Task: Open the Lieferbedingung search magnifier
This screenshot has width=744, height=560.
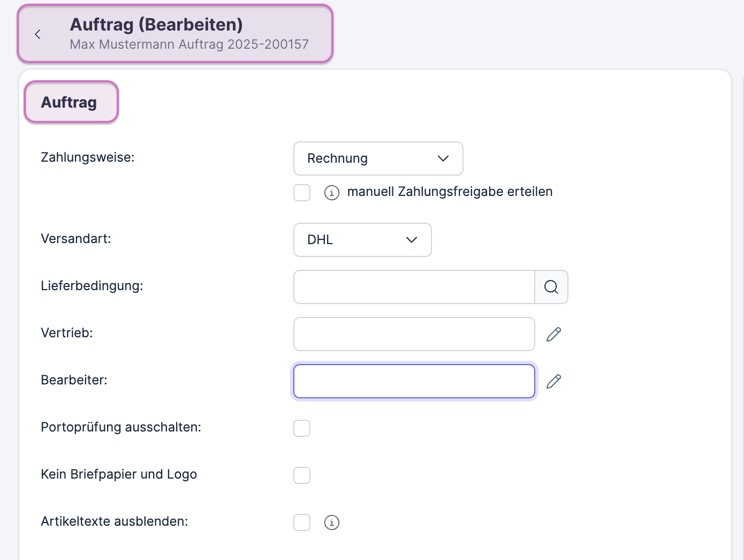Action: [x=551, y=287]
